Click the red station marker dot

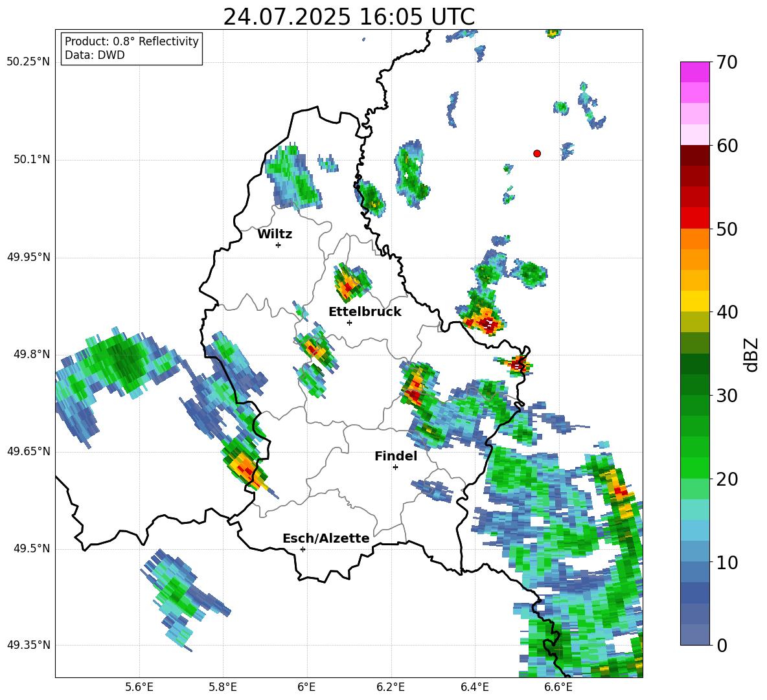pos(536,153)
